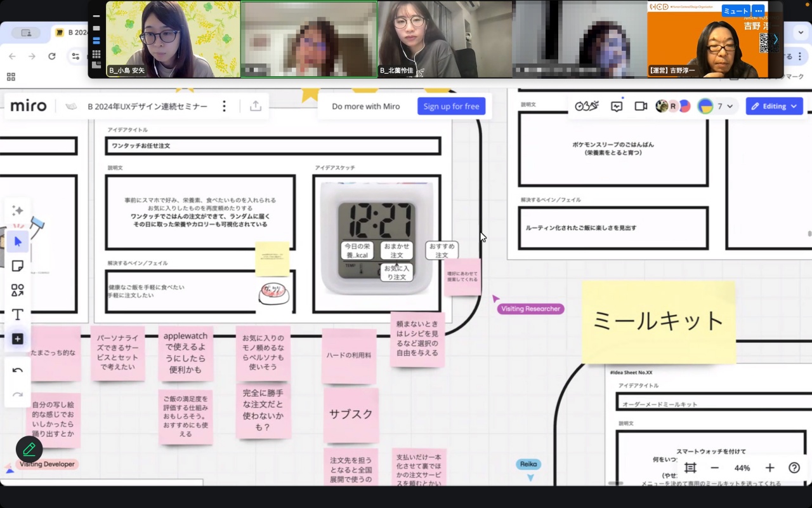812x508 pixels.
Task: Undo the last action
Action: point(18,371)
